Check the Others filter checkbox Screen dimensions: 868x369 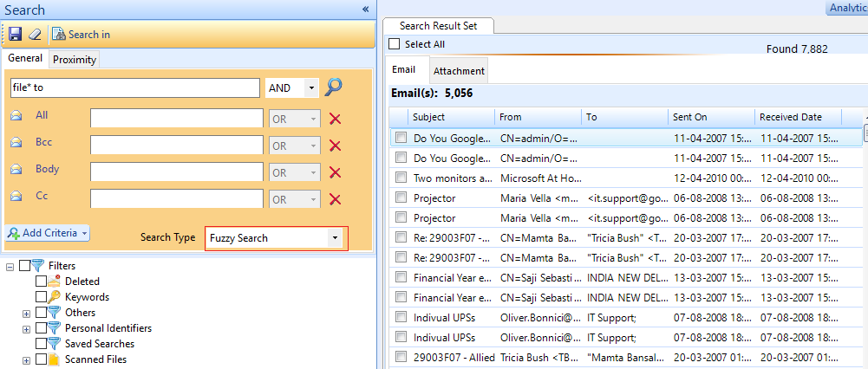pos(41,313)
